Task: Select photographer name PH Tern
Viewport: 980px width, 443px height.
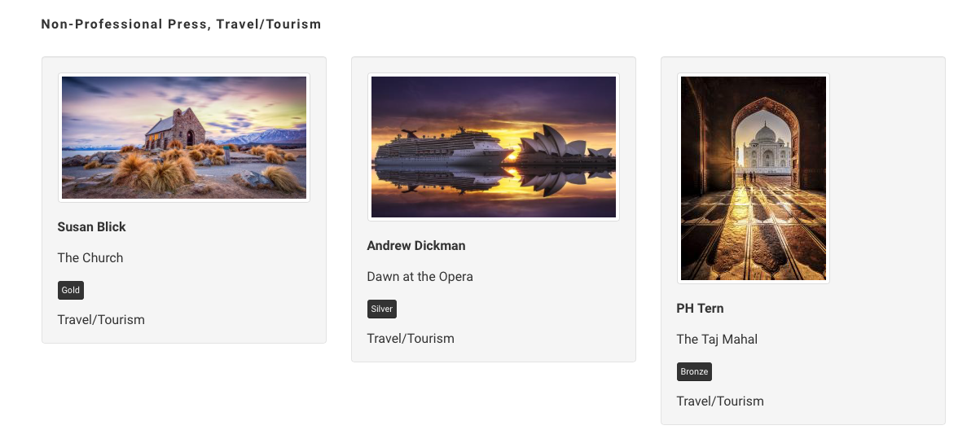Action: [700, 308]
